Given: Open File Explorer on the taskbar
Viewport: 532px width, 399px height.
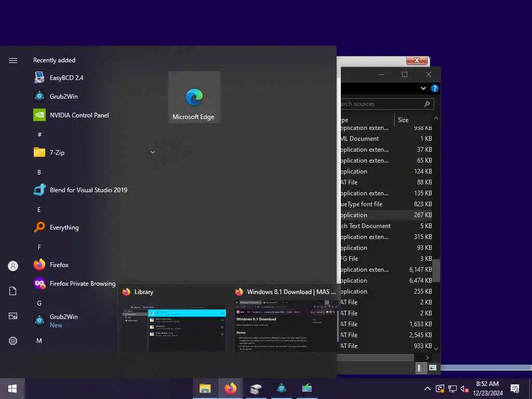Looking at the screenshot, I should click(205, 389).
